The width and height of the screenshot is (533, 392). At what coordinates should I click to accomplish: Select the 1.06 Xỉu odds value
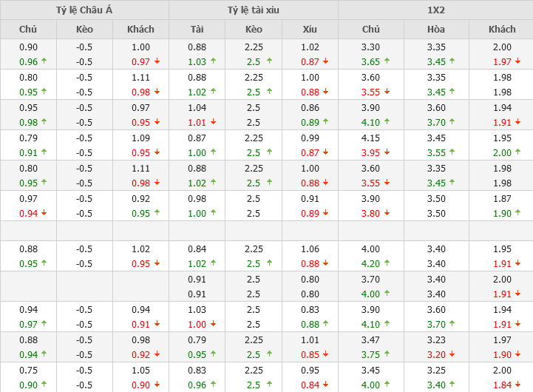pyautogui.click(x=310, y=249)
